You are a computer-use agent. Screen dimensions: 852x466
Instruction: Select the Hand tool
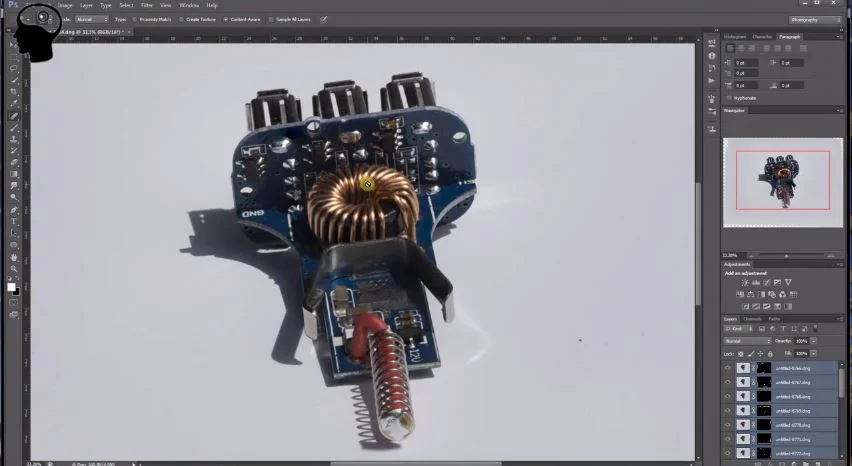[x=14, y=257]
